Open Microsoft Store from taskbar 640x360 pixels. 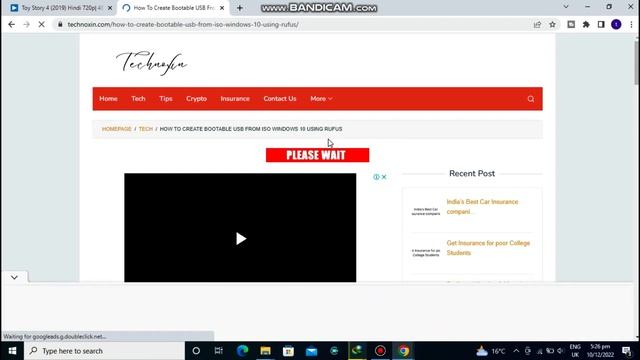(x=288, y=351)
